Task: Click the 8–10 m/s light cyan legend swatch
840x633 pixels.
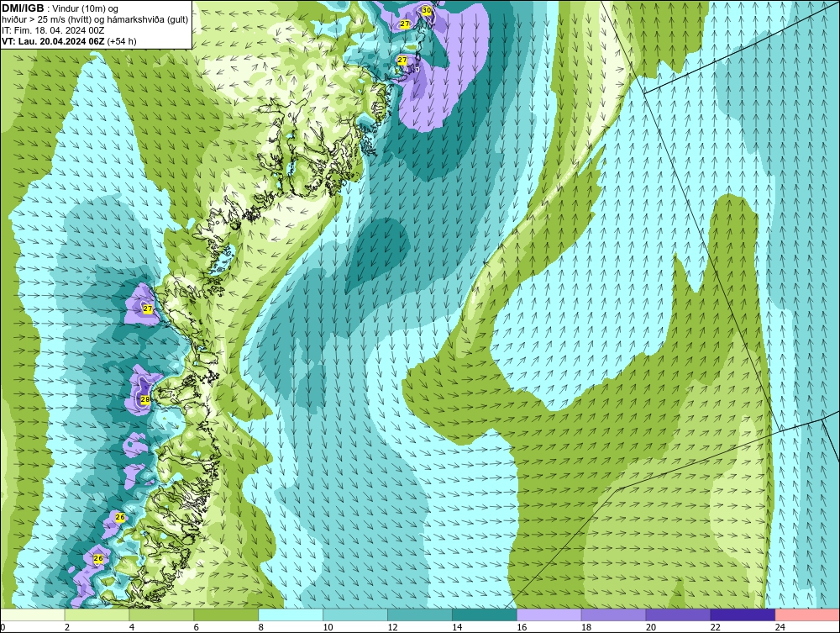Action: [291, 615]
